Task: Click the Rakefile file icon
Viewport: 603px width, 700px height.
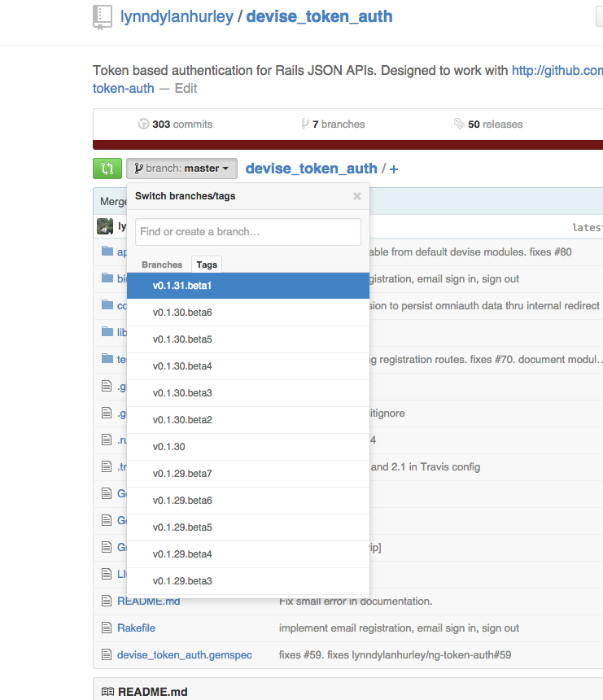Action: (x=107, y=628)
